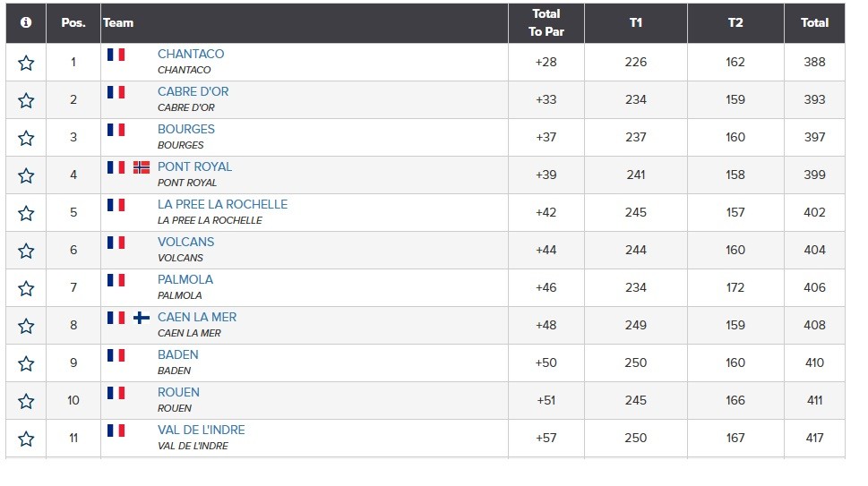
Task: Star the LA PREE LA ROCHELLE row
Action: coord(26,213)
